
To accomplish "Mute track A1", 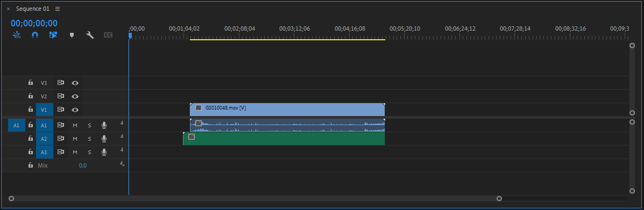I will (75, 126).
